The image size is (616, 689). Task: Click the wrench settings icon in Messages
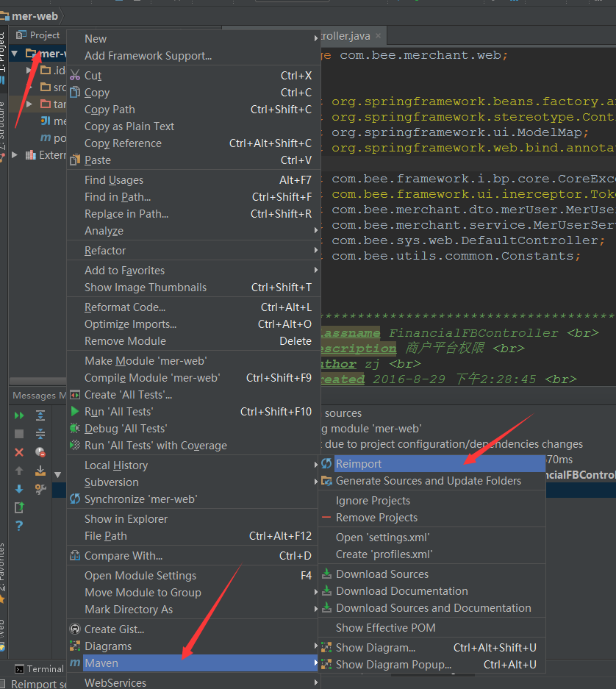(x=40, y=489)
